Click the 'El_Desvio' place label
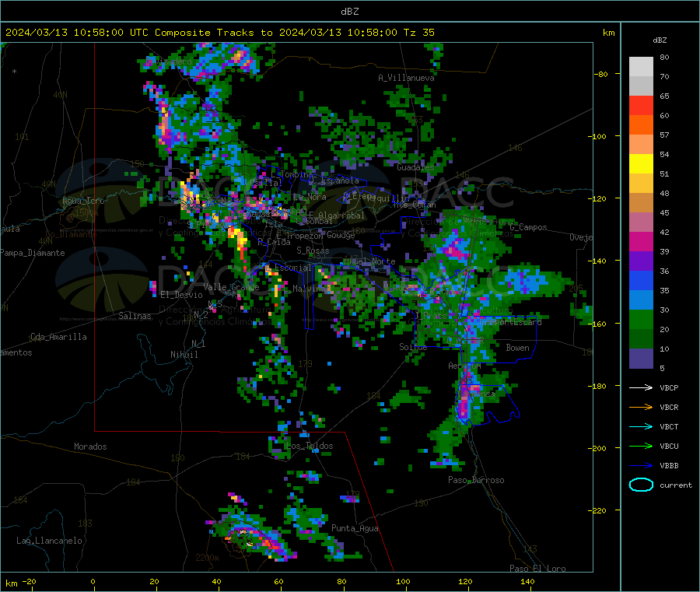The width and height of the screenshot is (700, 592). click(x=181, y=295)
